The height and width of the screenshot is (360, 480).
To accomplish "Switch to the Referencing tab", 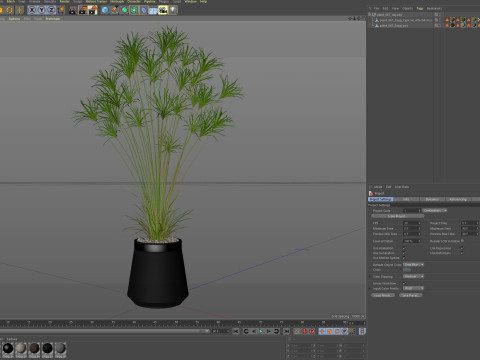I will pos(458,199).
